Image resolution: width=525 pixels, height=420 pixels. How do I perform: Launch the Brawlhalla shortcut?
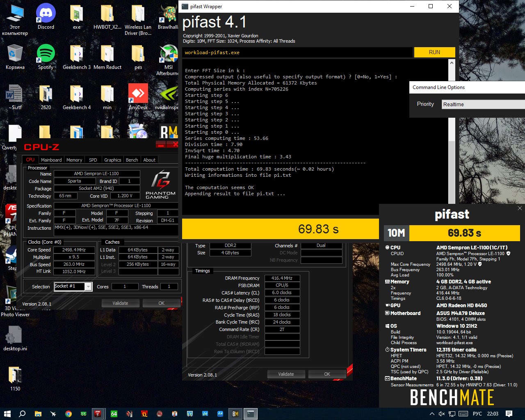(168, 17)
